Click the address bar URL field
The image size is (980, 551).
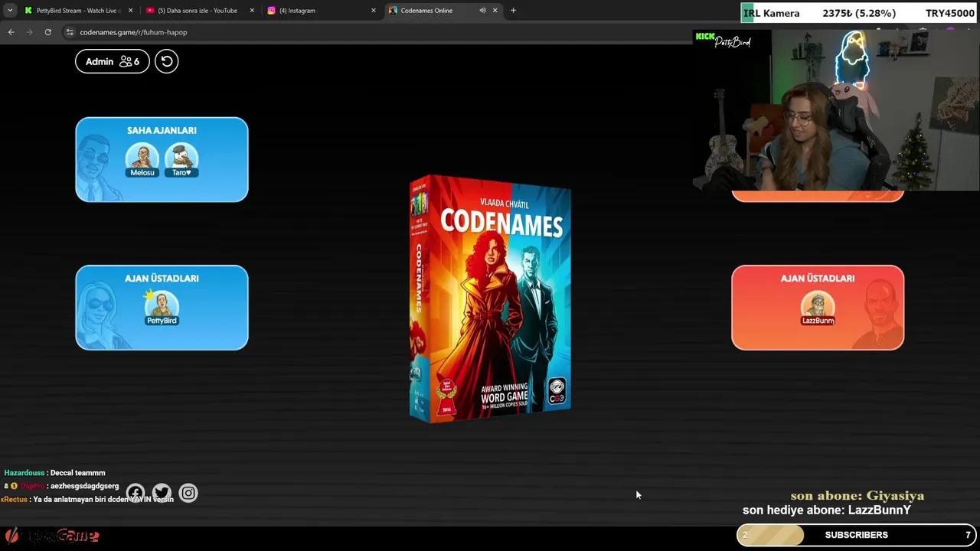(306, 32)
